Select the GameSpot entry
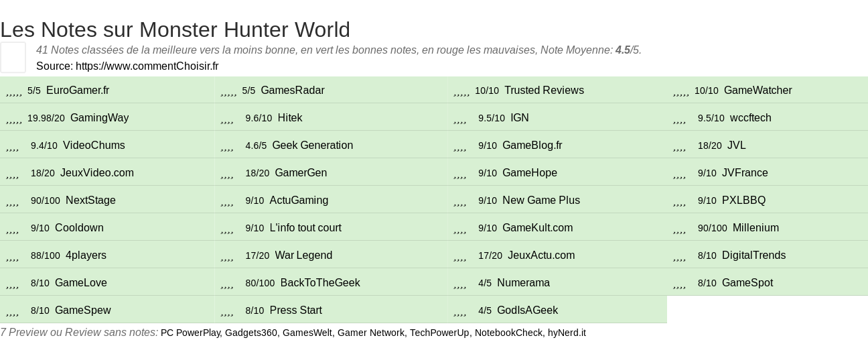 coord(747,283)
